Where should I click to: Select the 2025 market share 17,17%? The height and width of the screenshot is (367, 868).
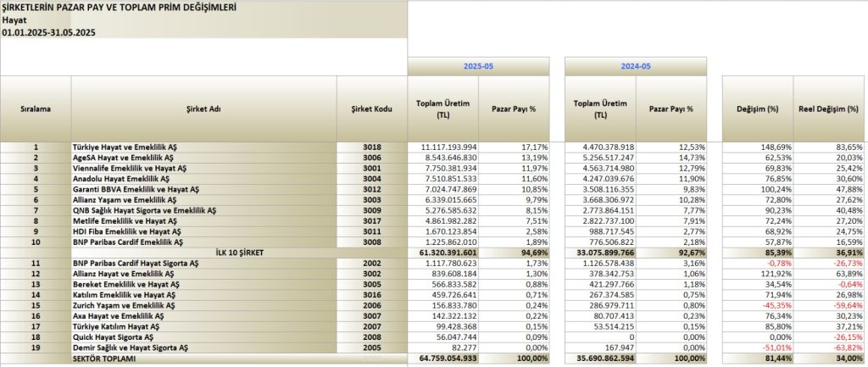coord(514,147)
